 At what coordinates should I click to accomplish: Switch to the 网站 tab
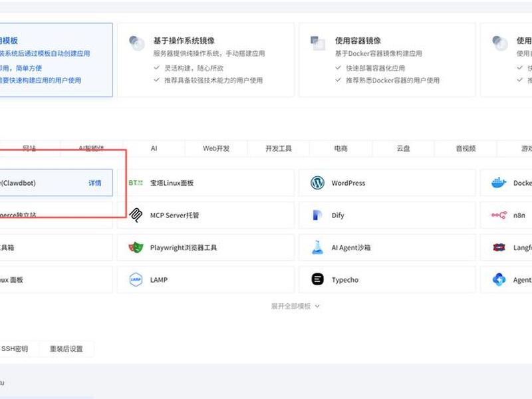pyautogui.click(x=29, y=148)
